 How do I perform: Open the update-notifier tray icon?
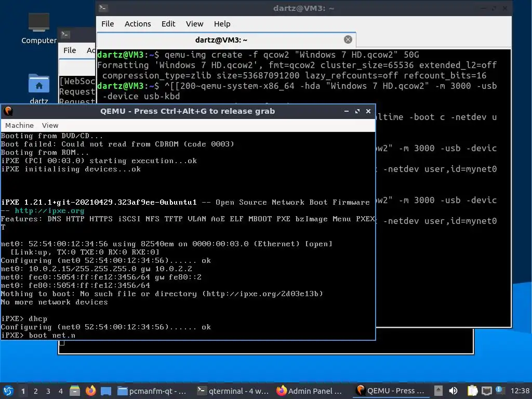(x=499, y=390)
